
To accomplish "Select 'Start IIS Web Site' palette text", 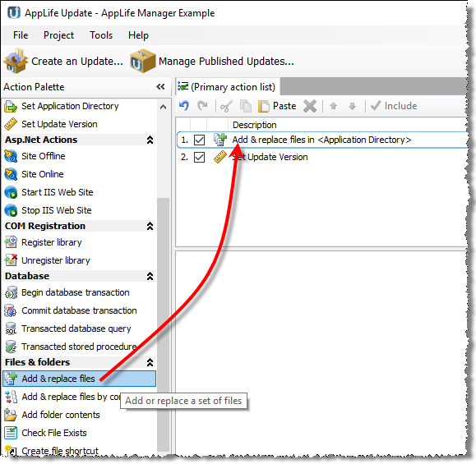I will click(x=58, y=192).
